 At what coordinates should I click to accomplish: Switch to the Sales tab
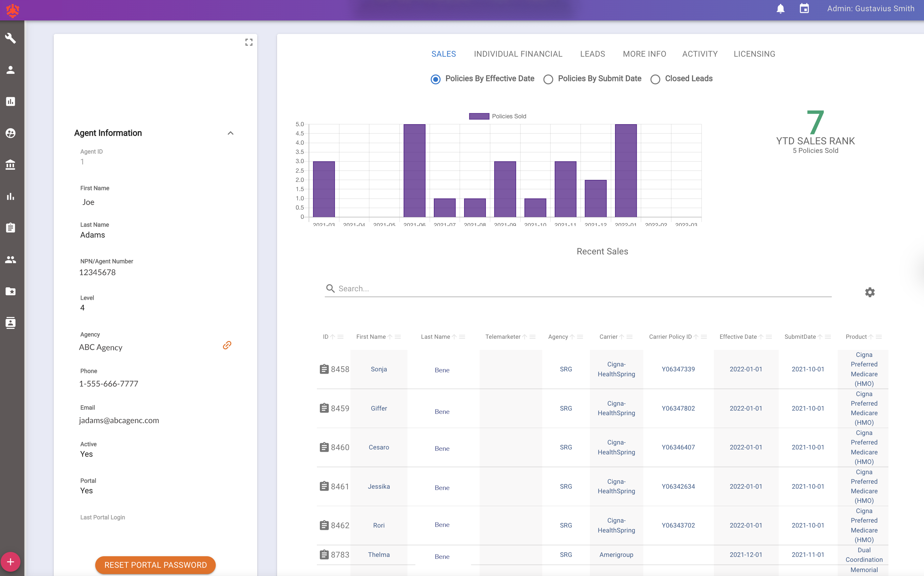(443, 54)
